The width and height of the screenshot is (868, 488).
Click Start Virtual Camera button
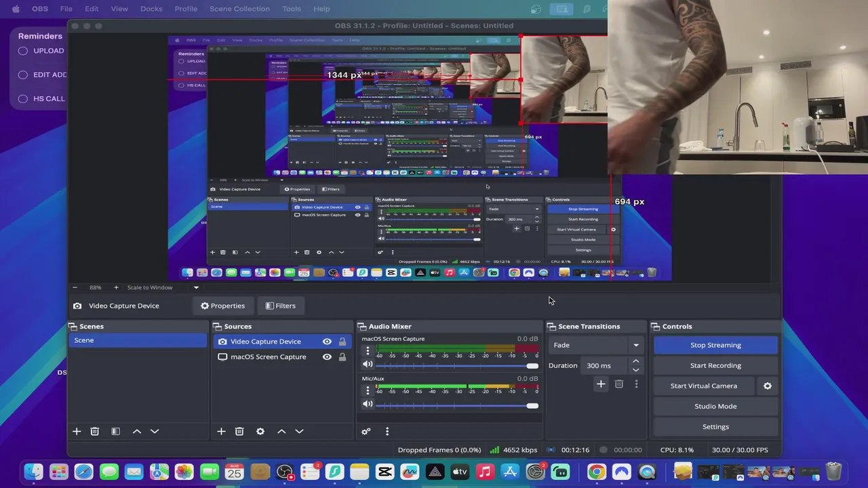(x=704, y=386)
